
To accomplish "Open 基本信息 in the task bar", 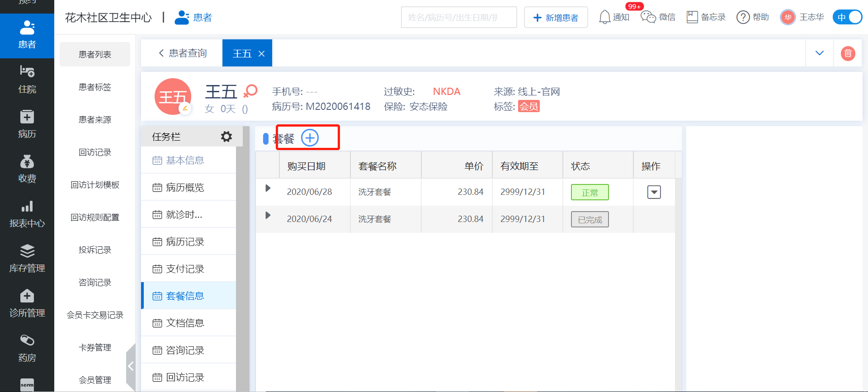I will pos(189,160).
